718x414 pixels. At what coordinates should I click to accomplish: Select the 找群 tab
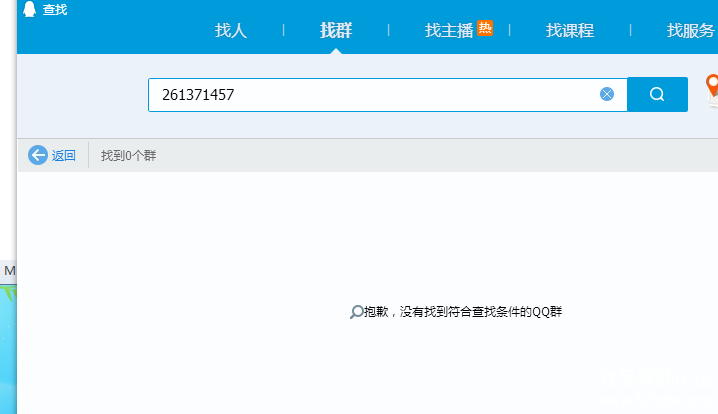tap(336, 31)
